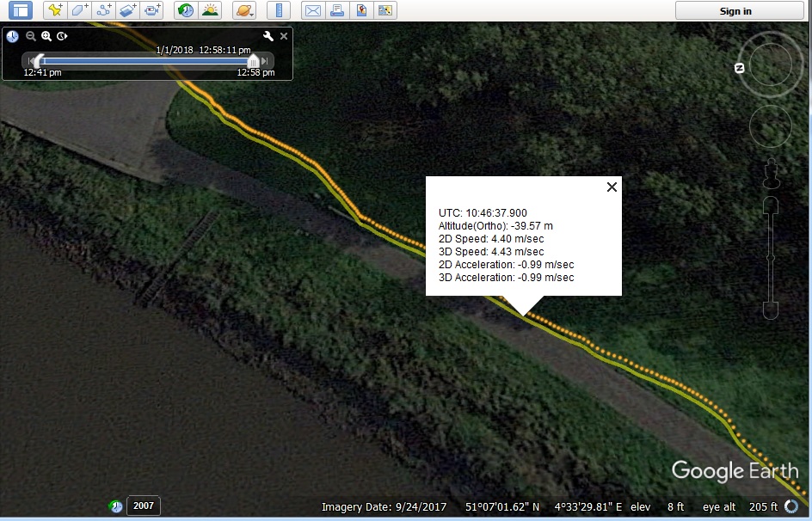Add an image overlay

tap(128, 10)
